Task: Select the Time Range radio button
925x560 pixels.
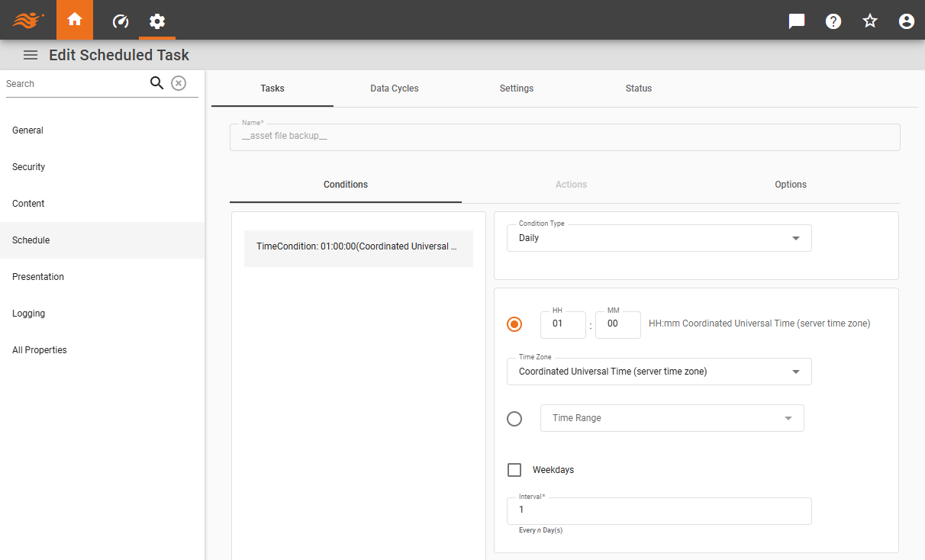Action: [x=514, y=418]
